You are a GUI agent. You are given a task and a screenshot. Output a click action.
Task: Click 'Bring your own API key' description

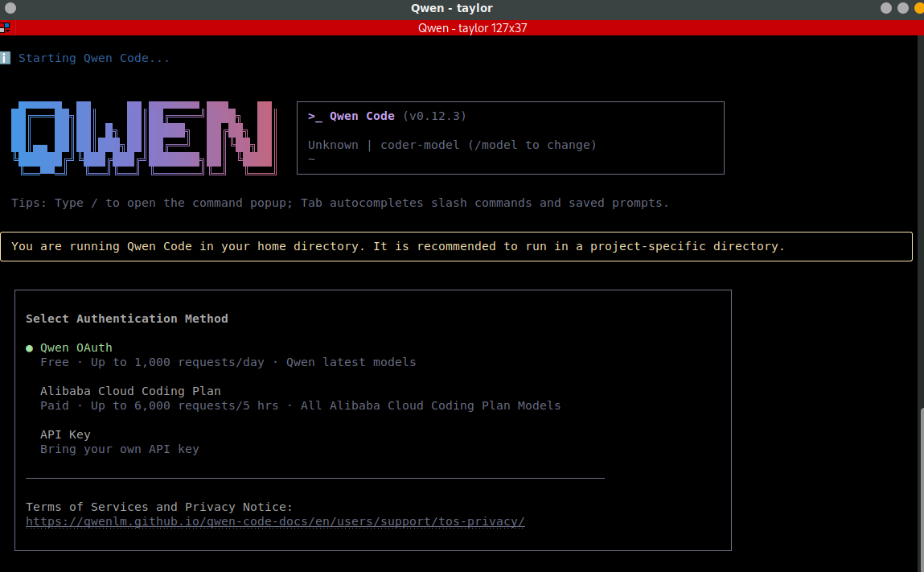(120, 450)
